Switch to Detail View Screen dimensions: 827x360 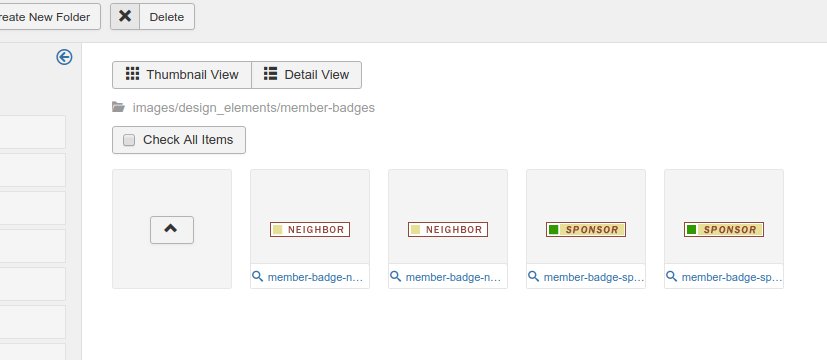[306, 75]
